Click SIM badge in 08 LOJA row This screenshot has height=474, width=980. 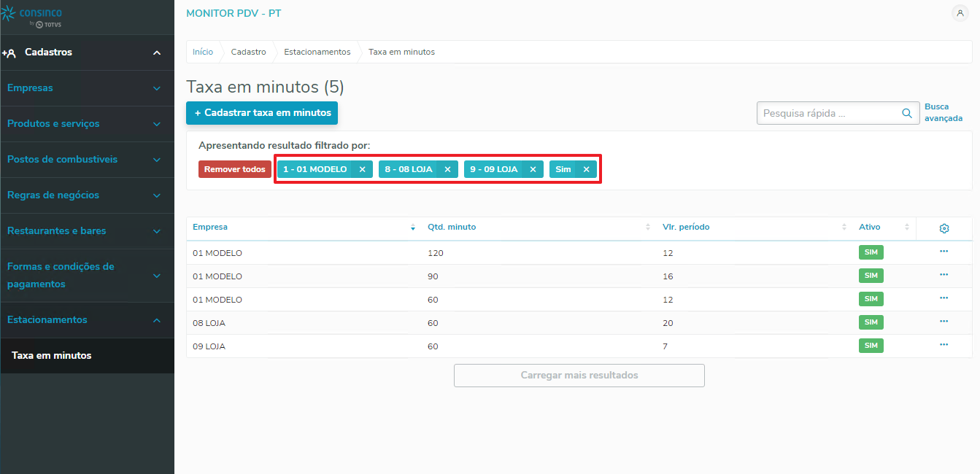pyautogui.click(x=871, y=322)
